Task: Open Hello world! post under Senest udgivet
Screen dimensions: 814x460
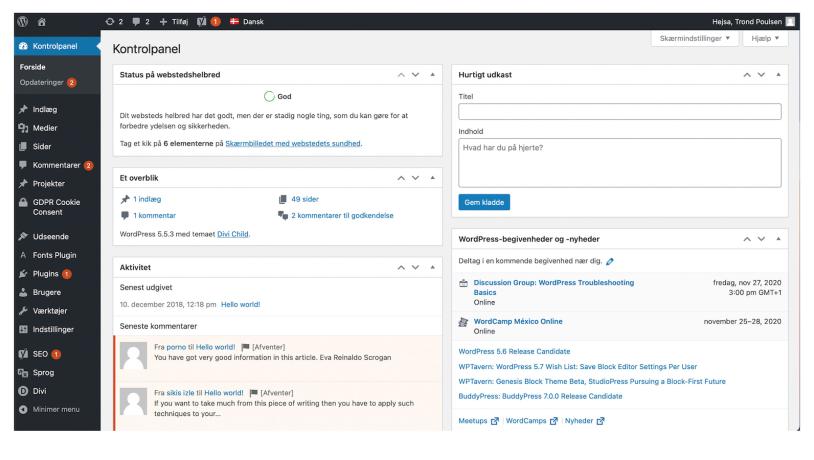Action: tap(240, 305)
